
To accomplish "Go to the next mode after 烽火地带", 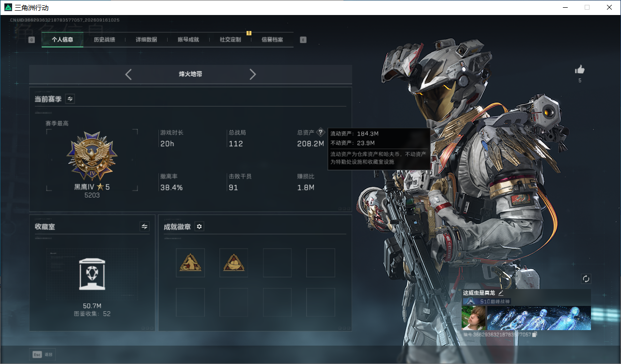I will tap(252, 74).
